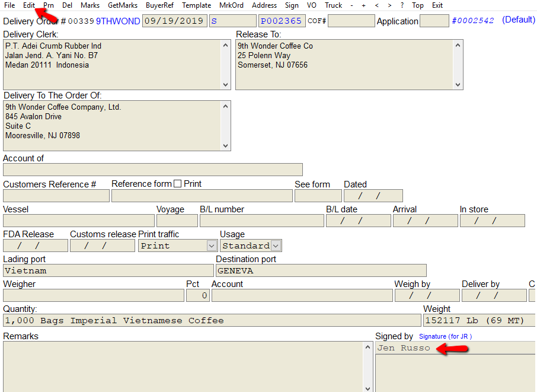
Task: Click the Customers Reference # field
Action: (56, 196)
